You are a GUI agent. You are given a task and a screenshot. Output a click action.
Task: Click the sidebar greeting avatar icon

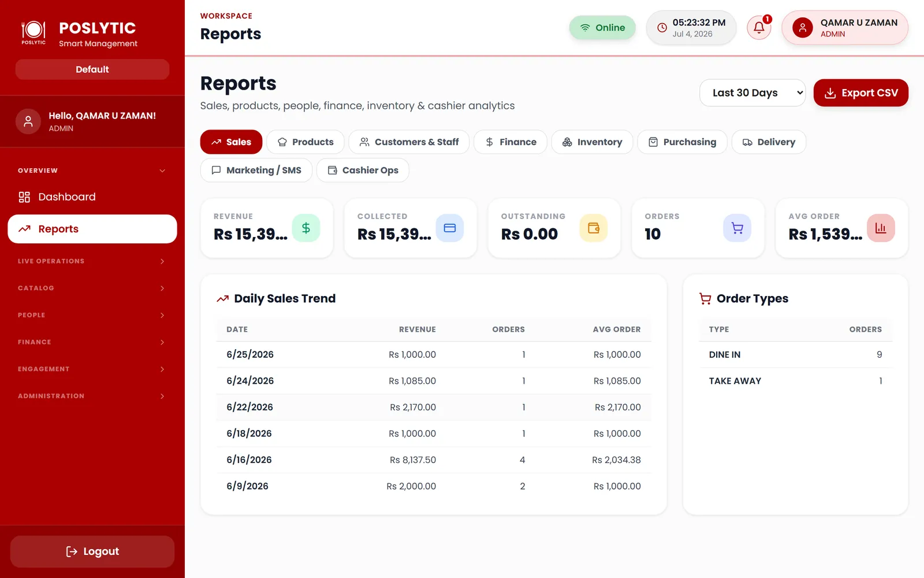[x=28, y=121]
